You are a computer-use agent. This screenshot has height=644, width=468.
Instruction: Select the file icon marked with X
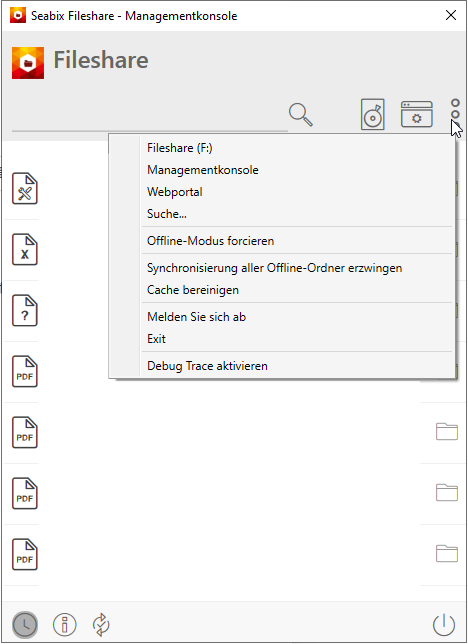(25, 250)
